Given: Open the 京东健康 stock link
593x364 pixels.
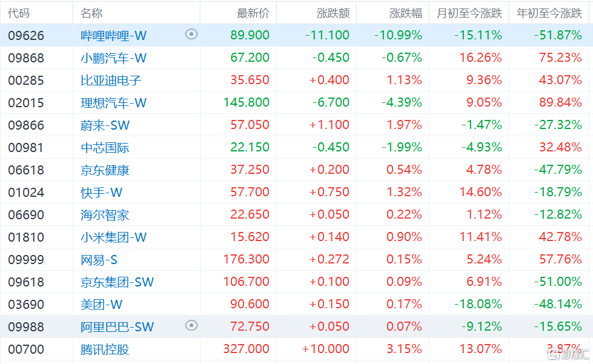Looking at the screenshot, I should [105, 170].
